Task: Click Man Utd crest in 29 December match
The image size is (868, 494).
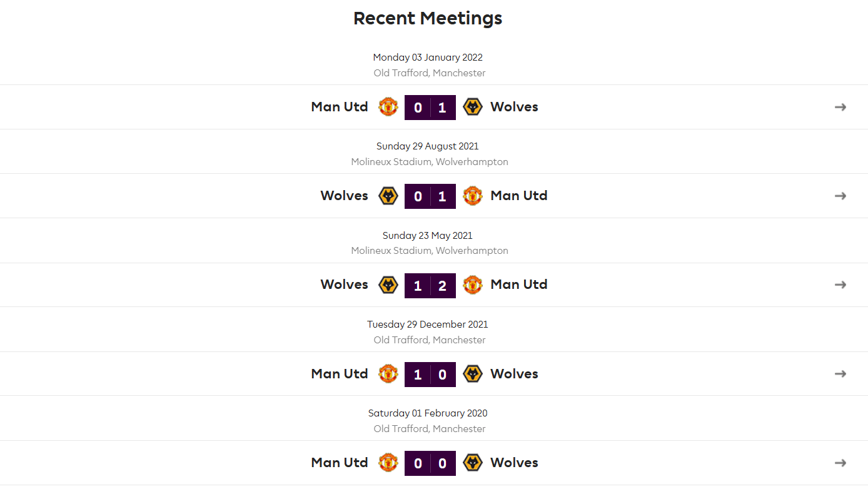Action: click(x=388, y=374)
